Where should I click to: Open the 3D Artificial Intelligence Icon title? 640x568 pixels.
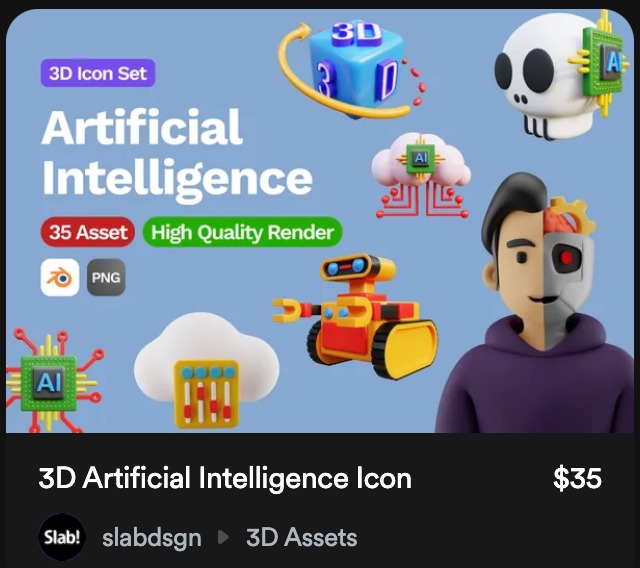click(x=225, y=478)
